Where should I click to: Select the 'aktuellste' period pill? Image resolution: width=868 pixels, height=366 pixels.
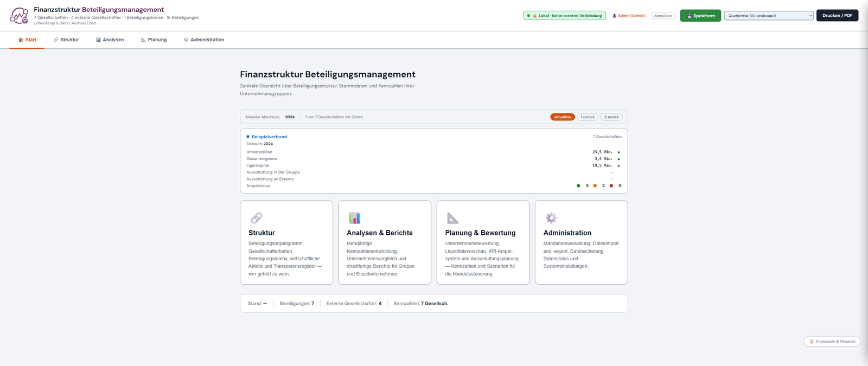(563, 117)
